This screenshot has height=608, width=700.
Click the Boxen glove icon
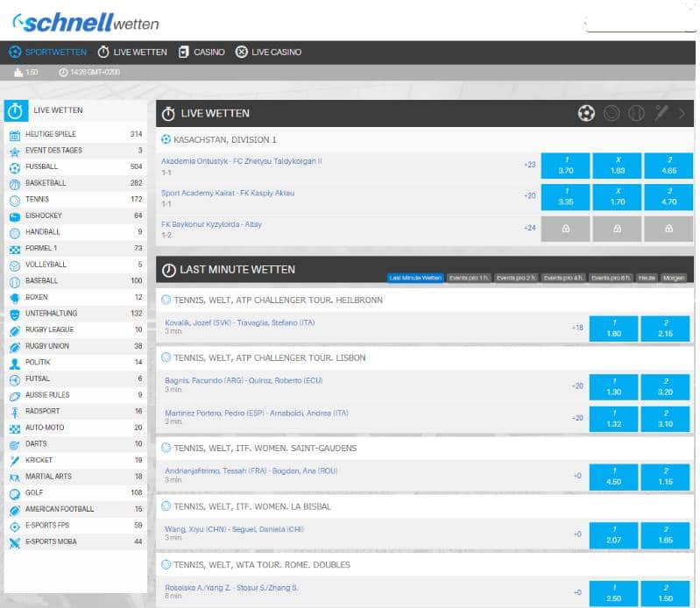(15, 298)
